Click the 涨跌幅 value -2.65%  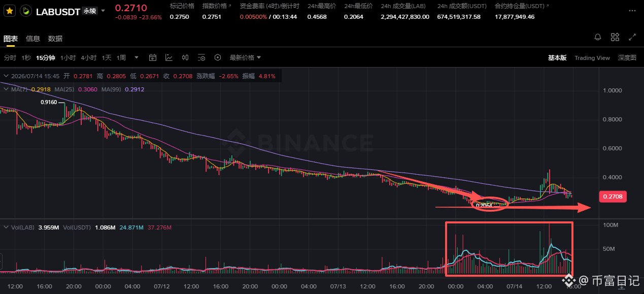tap(228, 76)
